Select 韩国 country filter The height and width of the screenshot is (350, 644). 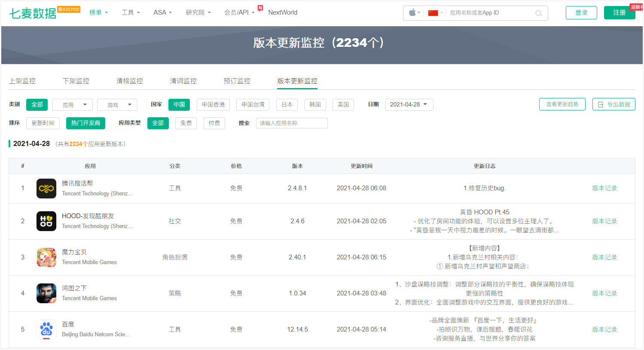click(315, 105)
